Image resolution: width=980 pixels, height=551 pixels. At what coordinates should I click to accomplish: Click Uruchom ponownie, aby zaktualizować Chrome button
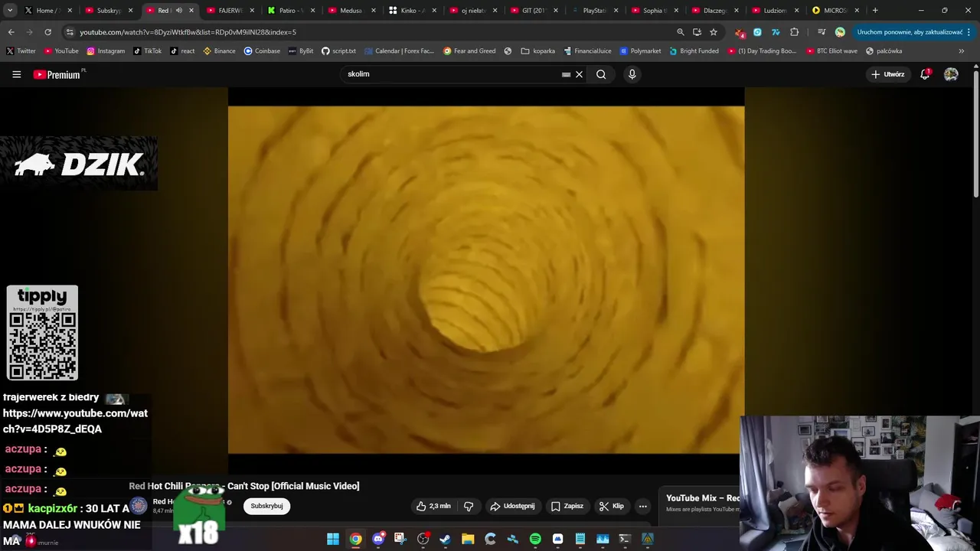click(910, 32)
